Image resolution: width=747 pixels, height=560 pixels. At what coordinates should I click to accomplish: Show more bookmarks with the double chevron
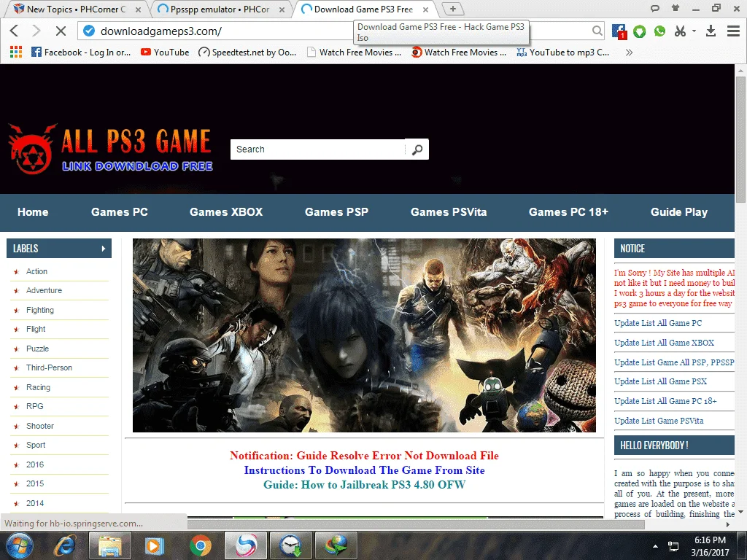point(629,52)
